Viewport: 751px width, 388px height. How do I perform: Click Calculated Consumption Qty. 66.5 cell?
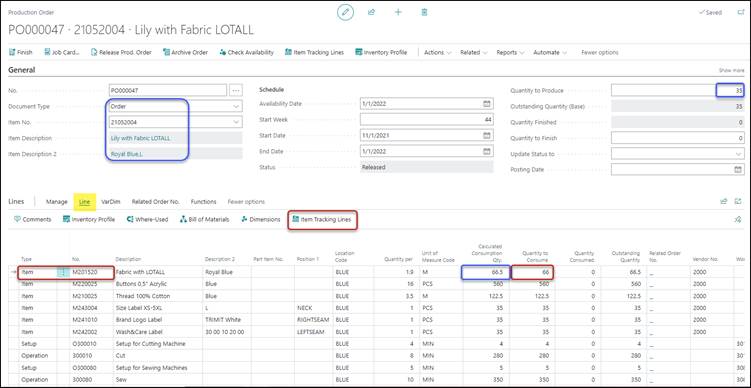click(x=486, y=272)
